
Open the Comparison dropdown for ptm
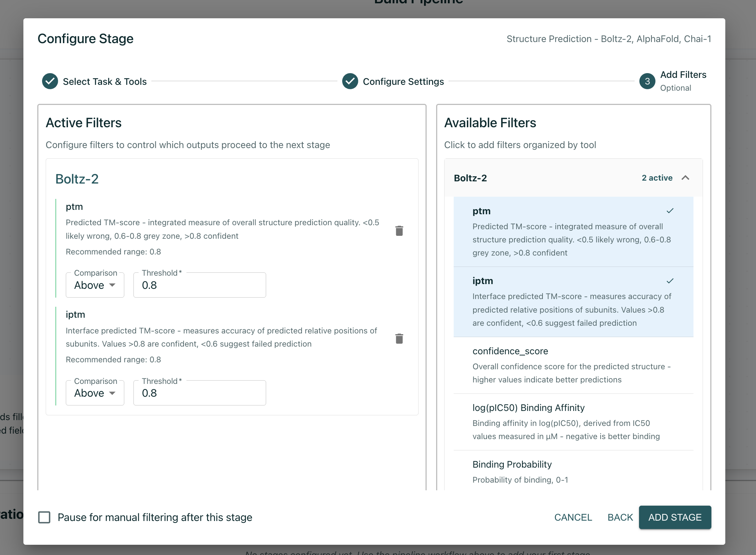click(x=95, y=285)
